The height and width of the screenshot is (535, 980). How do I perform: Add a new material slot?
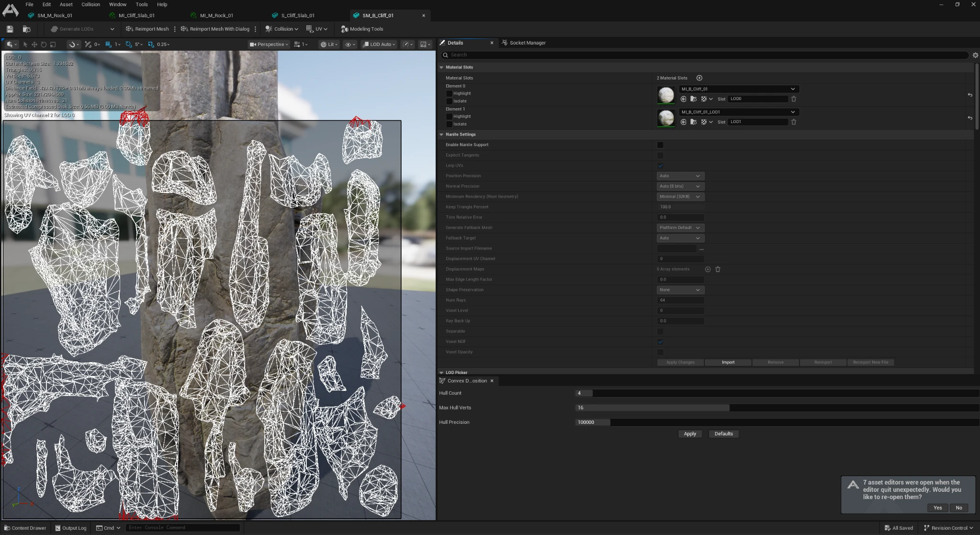(699, 78)
